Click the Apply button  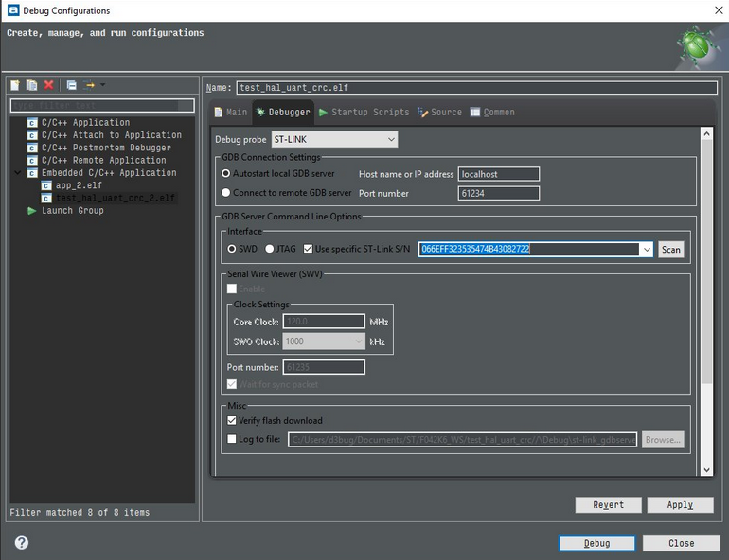coord(679,505)
